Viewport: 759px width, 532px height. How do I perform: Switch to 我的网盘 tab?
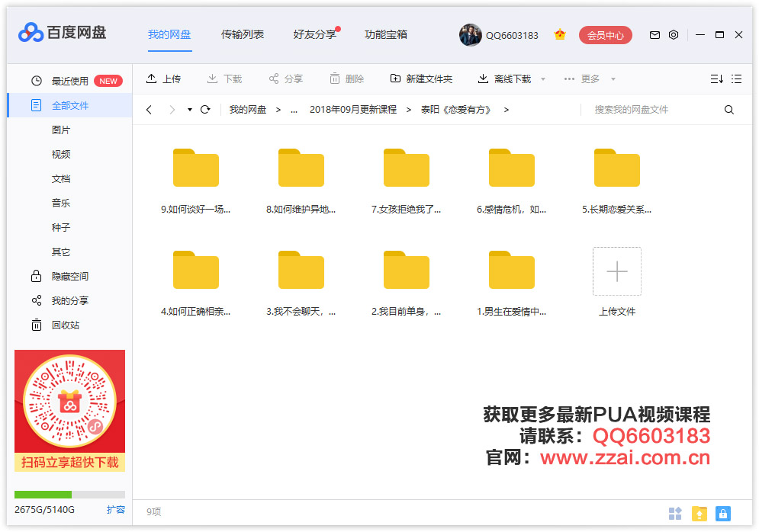[169, 35]
